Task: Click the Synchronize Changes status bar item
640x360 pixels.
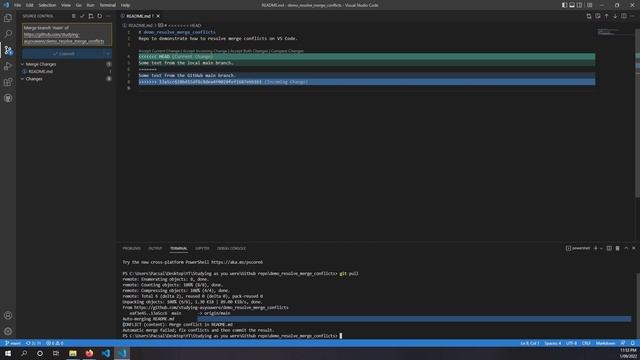Action: point(33,343)
